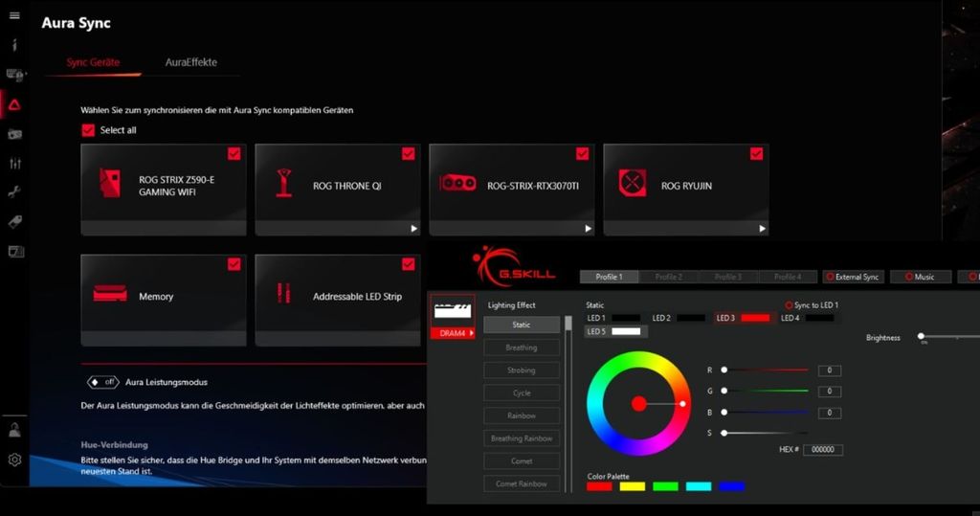Click the ROG STRIX Z590-E motherboard icon
980x516 pixels.
(x=110, y=183)
